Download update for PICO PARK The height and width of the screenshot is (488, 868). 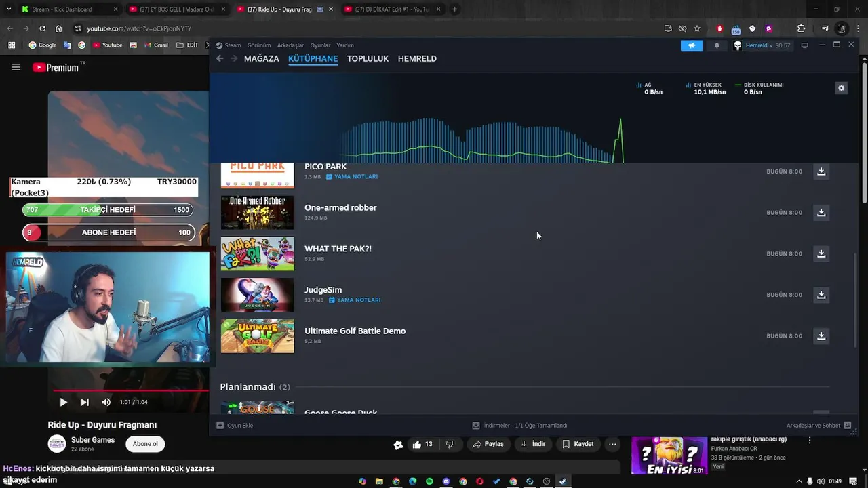point(821,171)
